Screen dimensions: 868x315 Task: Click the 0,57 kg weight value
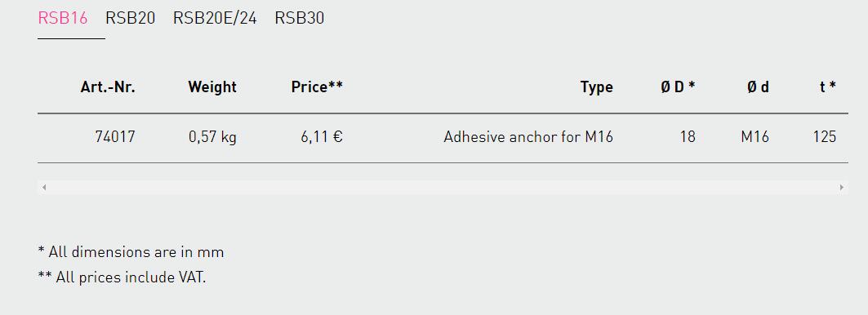(x=212, y=137)
